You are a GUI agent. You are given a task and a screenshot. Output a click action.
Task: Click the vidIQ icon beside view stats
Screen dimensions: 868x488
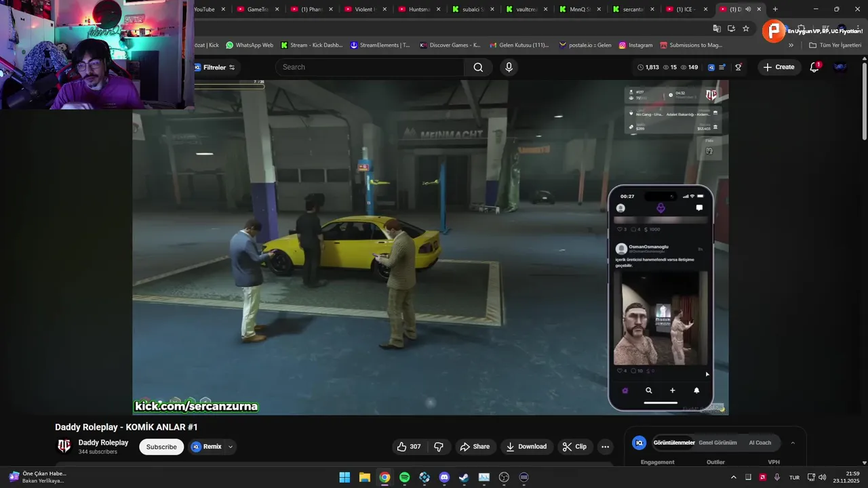click(x=711, y=67)
